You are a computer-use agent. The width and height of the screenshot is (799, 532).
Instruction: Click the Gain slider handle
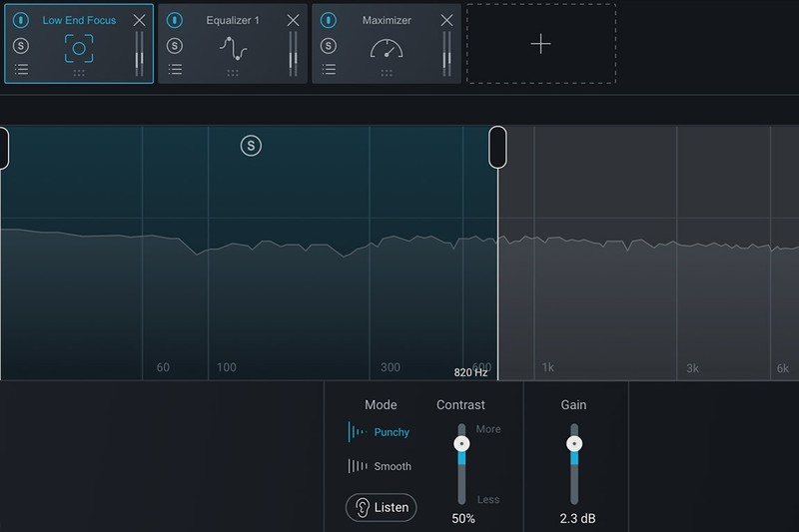[x=573, y=443]
